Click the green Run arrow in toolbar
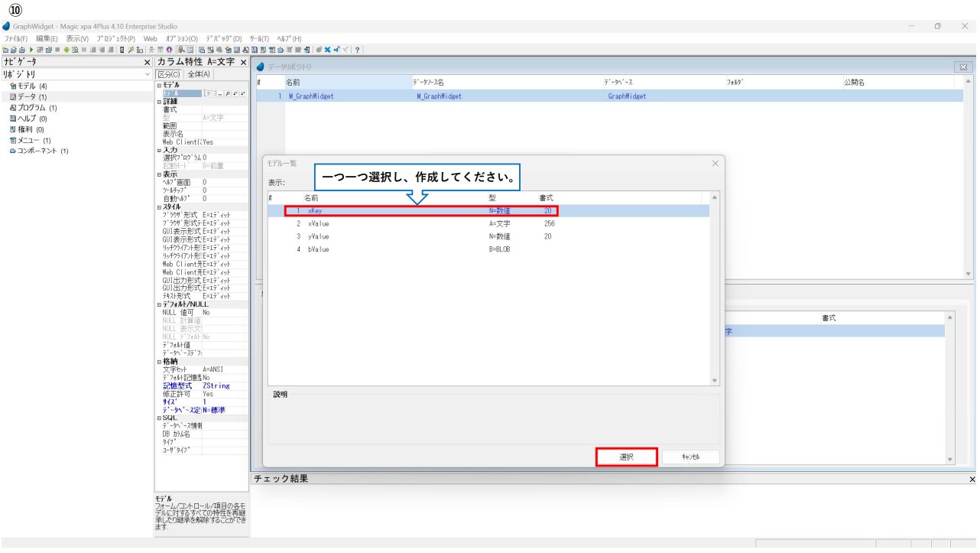The image size is (980, 553). click(31, 50)
